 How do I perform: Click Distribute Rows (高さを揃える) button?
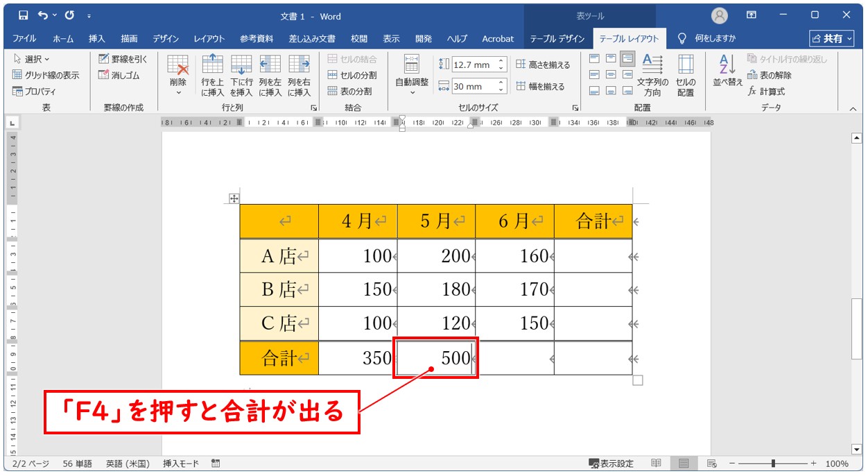click(543, 65)
